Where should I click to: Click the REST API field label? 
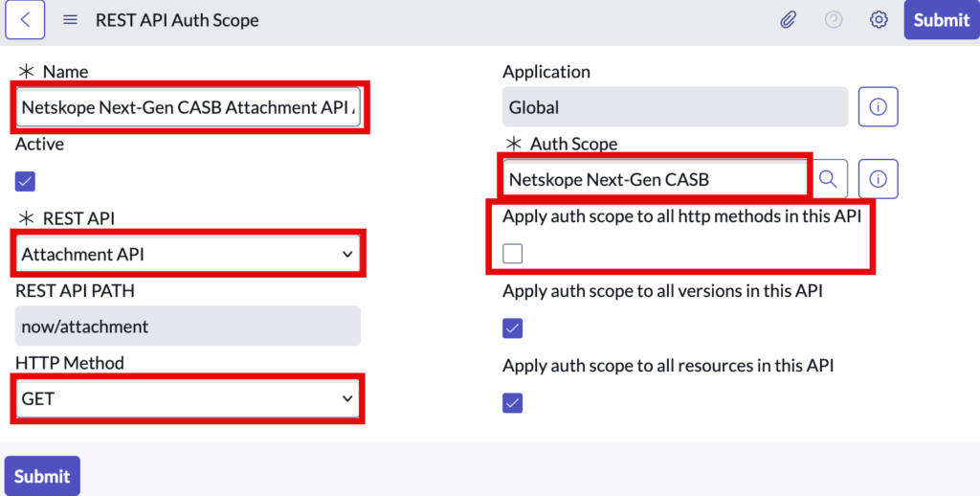pyautogui.click(x=78, y=218)
